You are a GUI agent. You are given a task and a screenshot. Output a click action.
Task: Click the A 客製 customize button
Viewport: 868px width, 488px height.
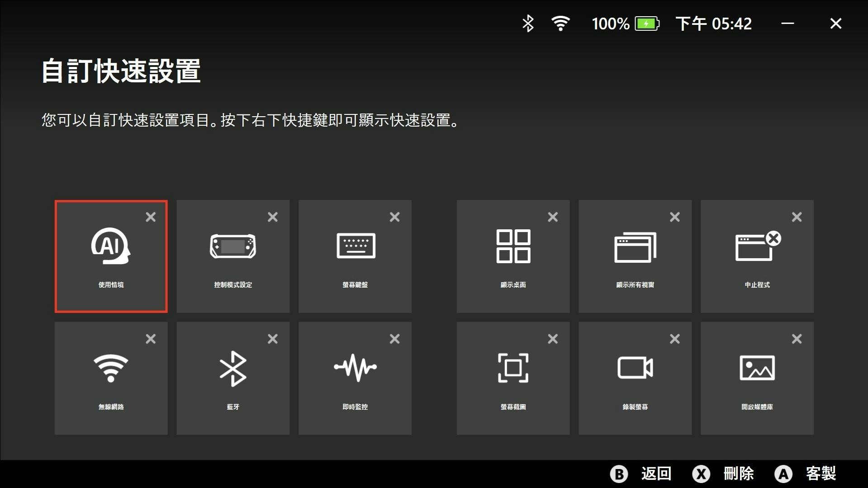click(806, 474)
